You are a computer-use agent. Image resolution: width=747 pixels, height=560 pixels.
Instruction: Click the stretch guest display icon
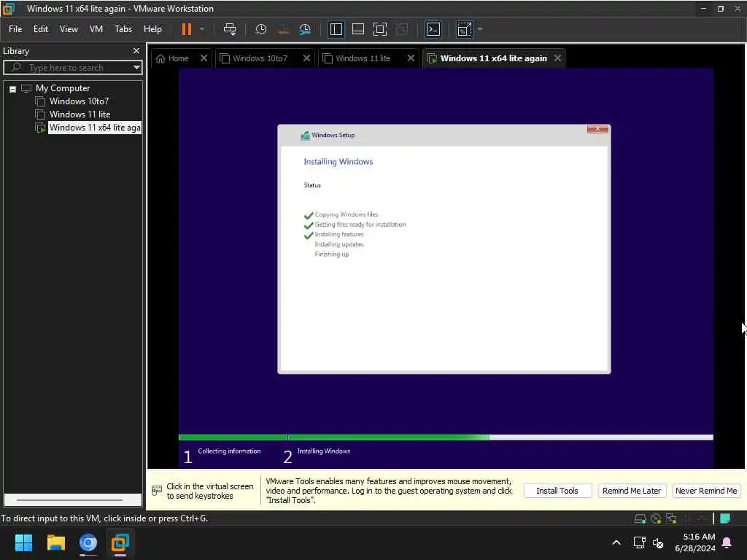(464, 29)
